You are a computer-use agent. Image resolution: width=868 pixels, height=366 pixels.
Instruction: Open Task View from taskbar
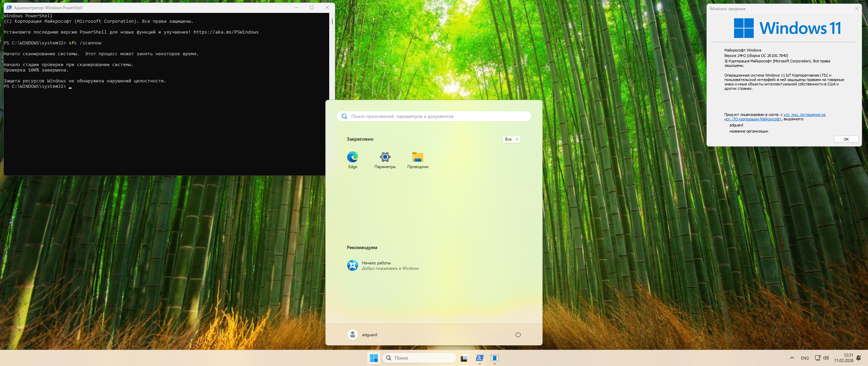tap(464, 358)
